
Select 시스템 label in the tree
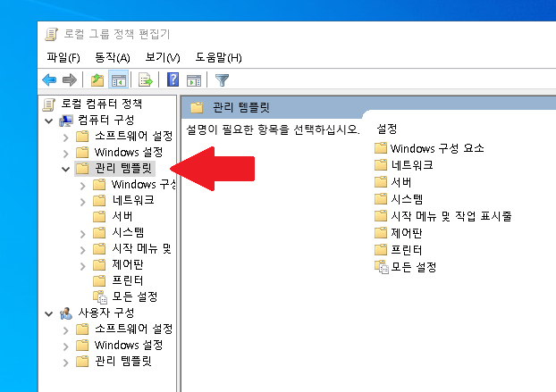click(128, 232)
